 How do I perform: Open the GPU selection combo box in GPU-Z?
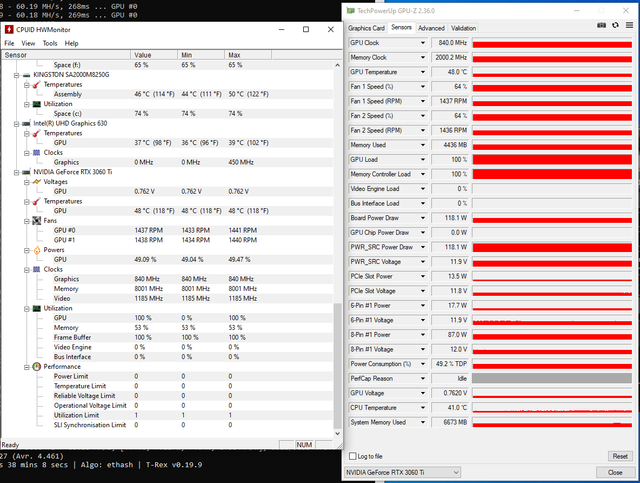pos(402,472)
